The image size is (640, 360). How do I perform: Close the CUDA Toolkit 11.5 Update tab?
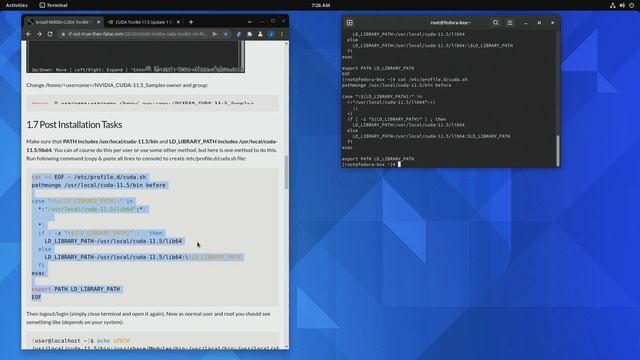click(178, 22)
